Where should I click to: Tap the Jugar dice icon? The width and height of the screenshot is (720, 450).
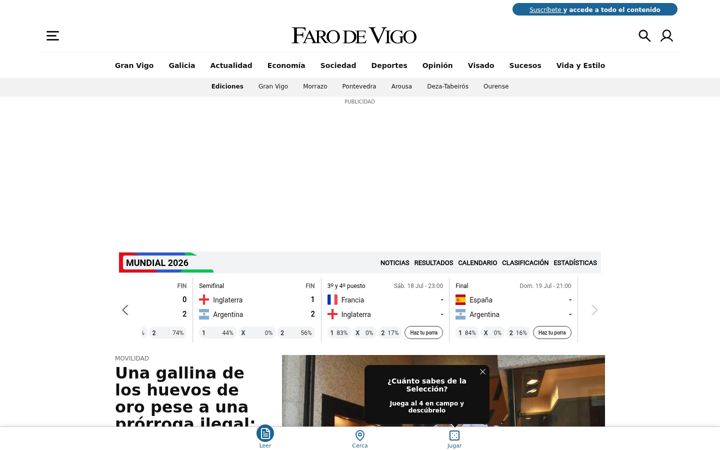pyautogui.click(x=454, y=435)
